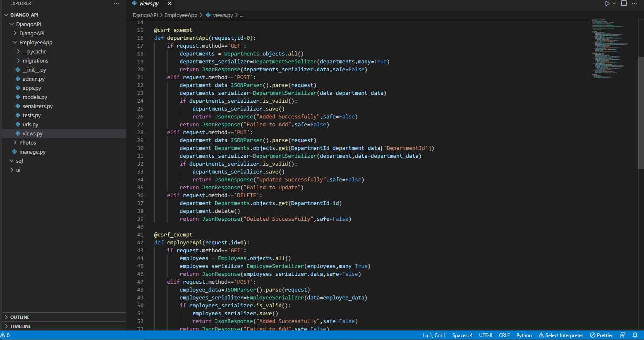Click the Python icon beside models.py
Viewport: 644px width, 340px height.
coord(18,97)
